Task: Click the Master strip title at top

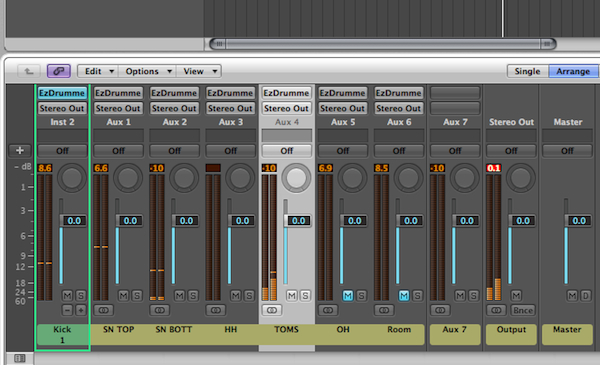Action: pos(568,122)
